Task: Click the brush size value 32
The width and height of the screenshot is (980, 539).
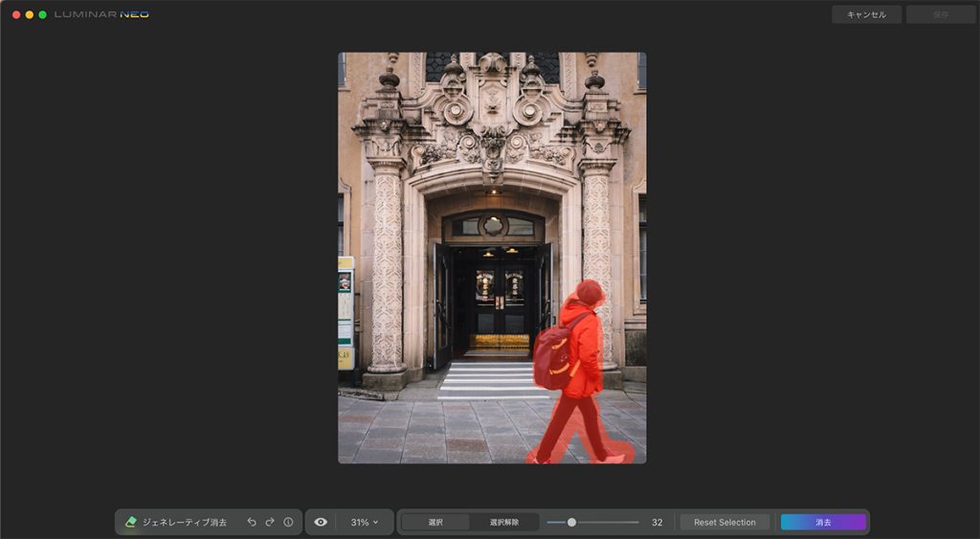Action: pyautogui.click(x=657, y=522)
